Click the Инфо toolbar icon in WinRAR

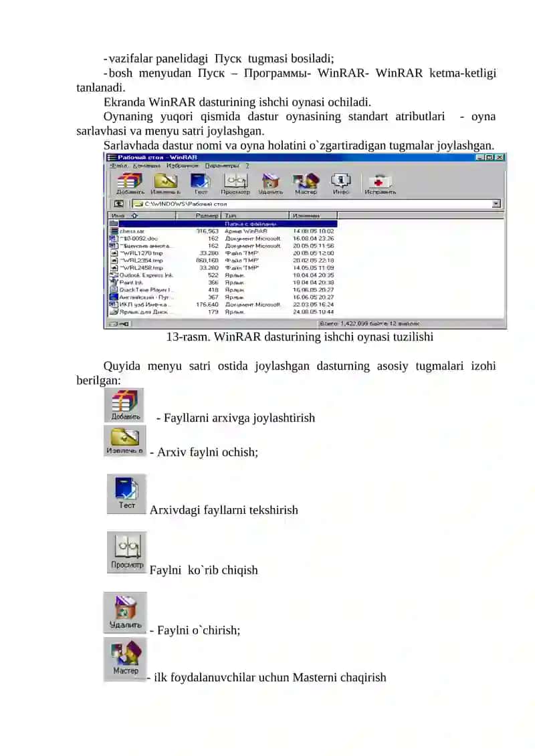tap(340, 182)
